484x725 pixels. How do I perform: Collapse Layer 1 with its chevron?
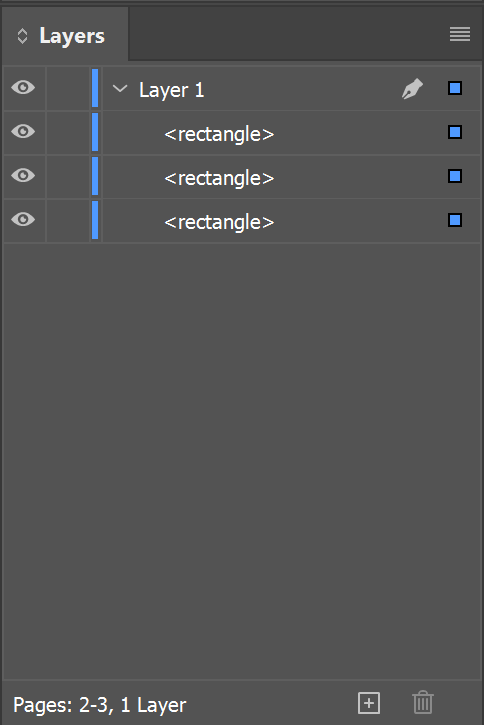point(120,88)
